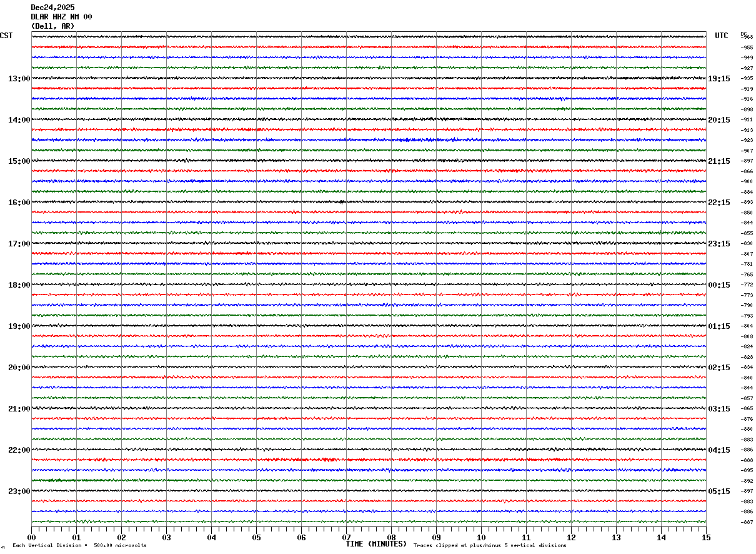Image resolution: width=756 pixels, height=554 pixels.
Task: Click minute label 06 on bottom axis
Action: pyautogui.click(x=301, y=538)
